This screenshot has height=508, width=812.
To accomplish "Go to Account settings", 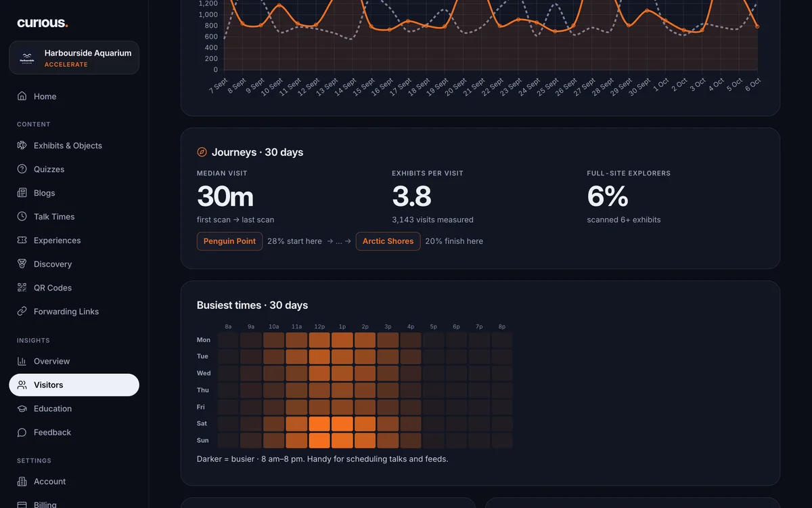I will point(74,482).
